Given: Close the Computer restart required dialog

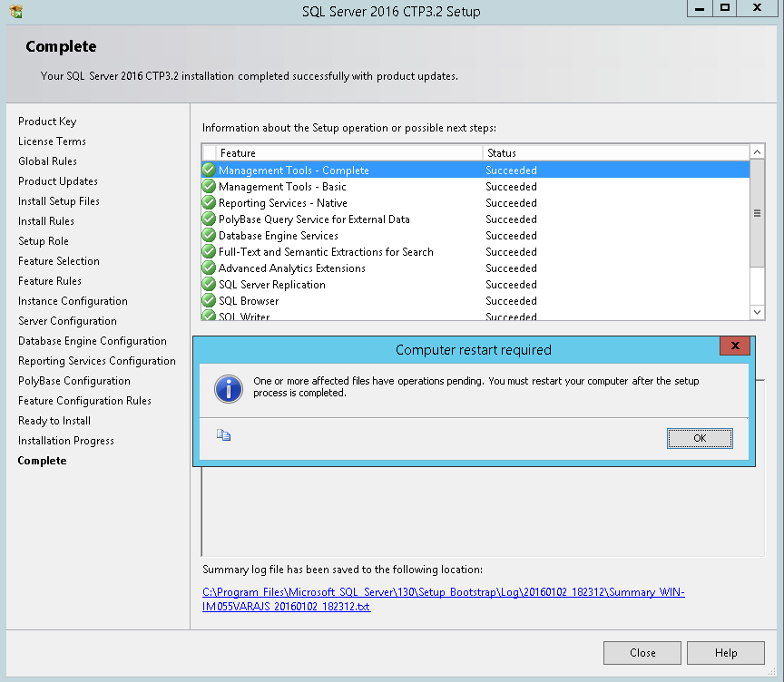Looking at the screenshot, I should pos(734,346).
